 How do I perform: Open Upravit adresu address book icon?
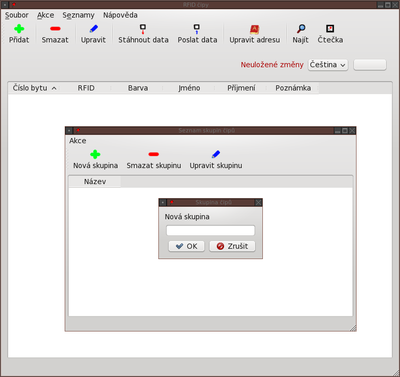[255, 29]
